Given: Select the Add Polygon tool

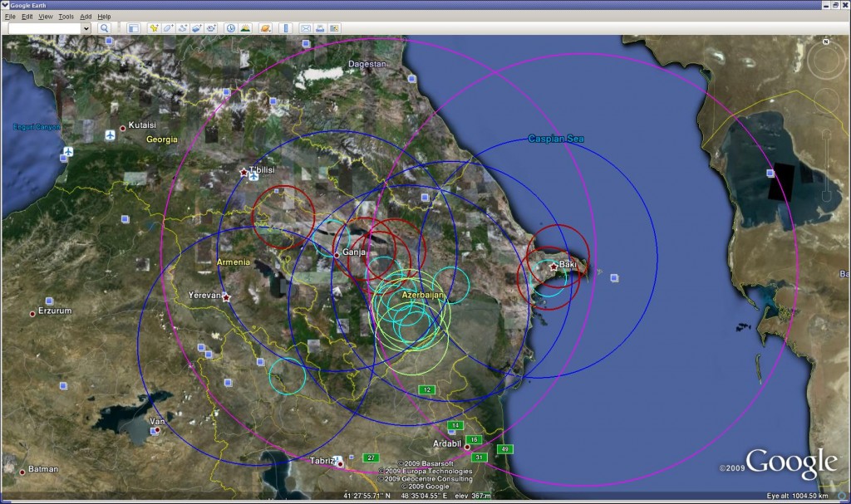Looking at the screenshot, I should [x=168, y=28].
